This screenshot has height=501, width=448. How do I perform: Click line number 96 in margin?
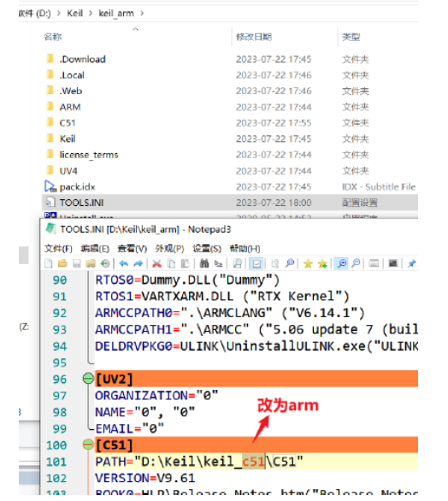pyautogui.click(x=60, y=380)
